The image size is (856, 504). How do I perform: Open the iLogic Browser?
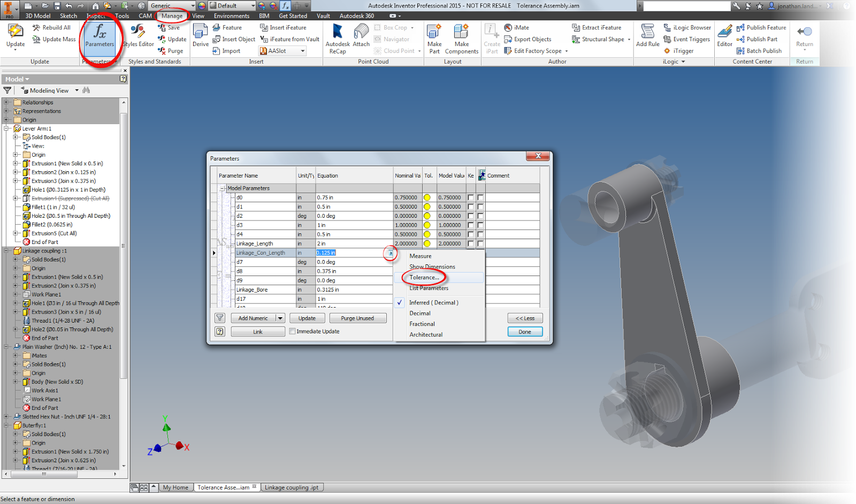pos(687,28)
